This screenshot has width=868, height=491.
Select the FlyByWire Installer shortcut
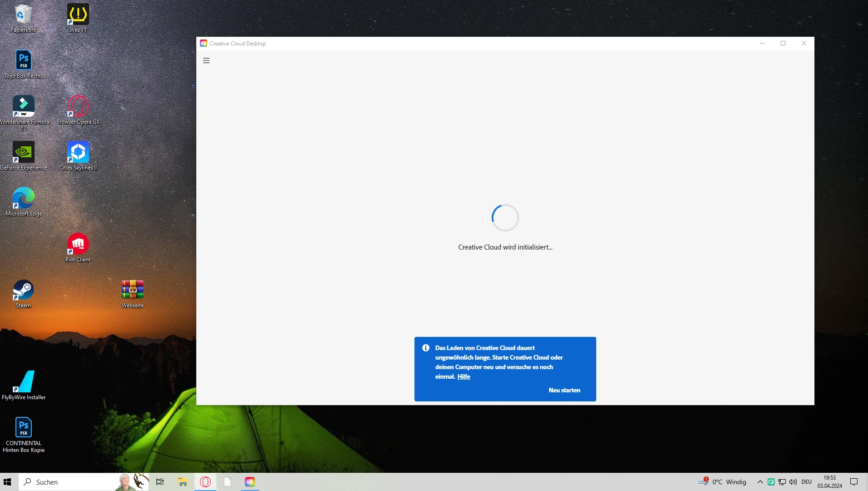(24, 385)
